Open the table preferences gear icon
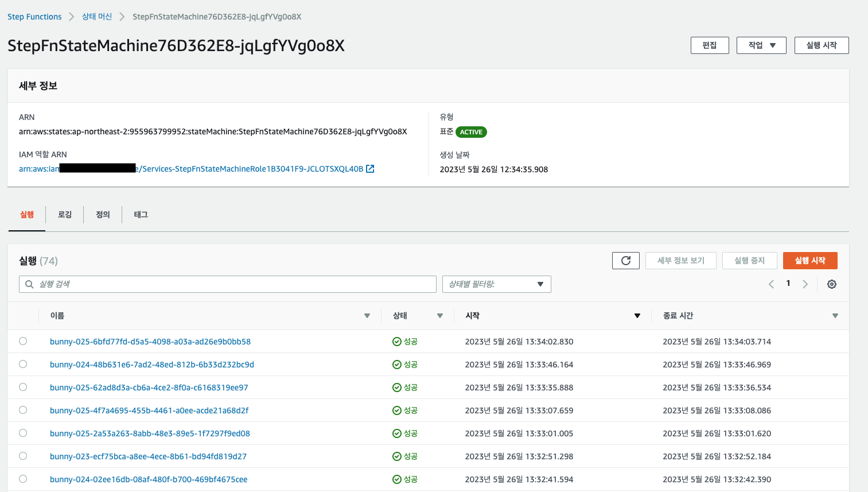This screenshot has height=492, width=868. pyautogui.click(x=832, y=284)
